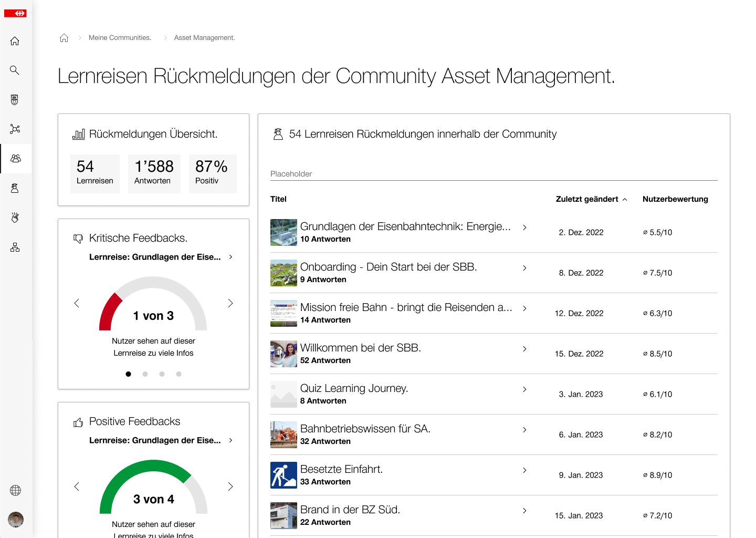This screenshot has width=756, height=538.
Task: Go to previous slide in Positive Feedbacks
Action: tap(77, 487)
